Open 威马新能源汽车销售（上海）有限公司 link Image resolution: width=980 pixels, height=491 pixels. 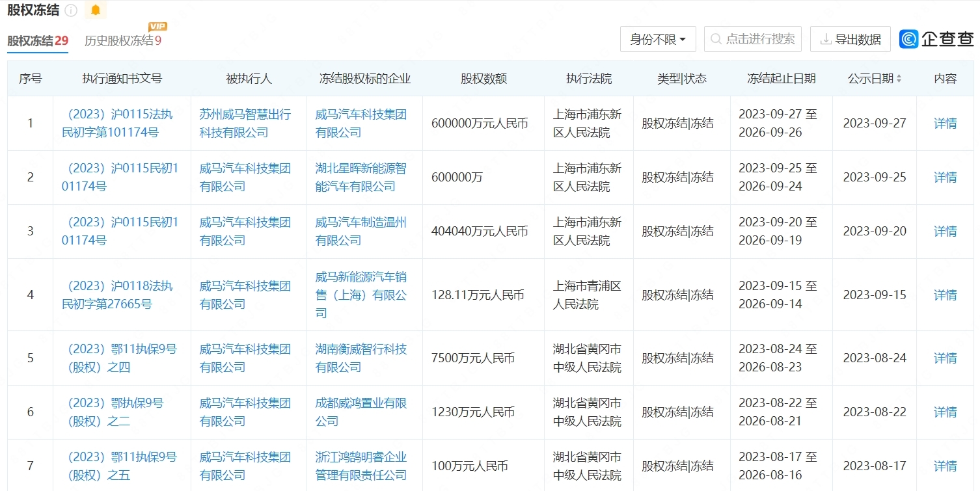[x=361, y=295]
